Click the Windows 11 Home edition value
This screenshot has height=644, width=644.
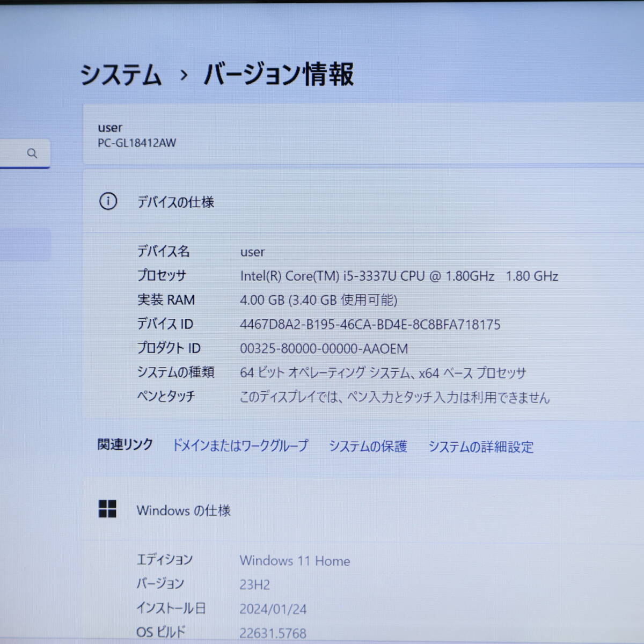(295, 561)
